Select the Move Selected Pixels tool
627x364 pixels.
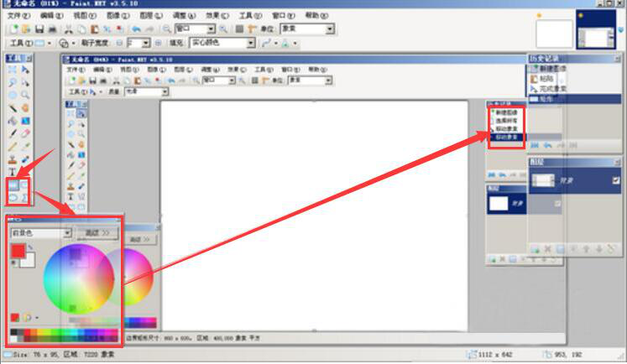25,70
